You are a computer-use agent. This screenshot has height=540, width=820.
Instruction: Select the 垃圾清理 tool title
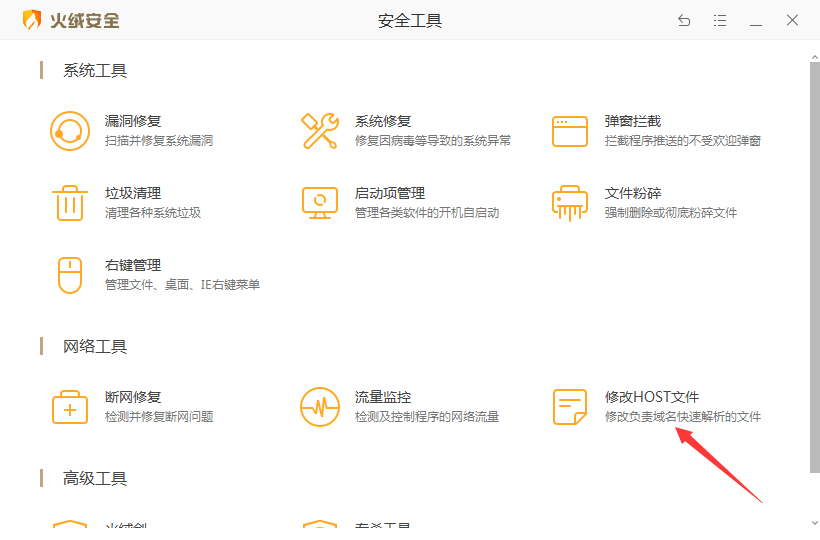pos(133,193)
